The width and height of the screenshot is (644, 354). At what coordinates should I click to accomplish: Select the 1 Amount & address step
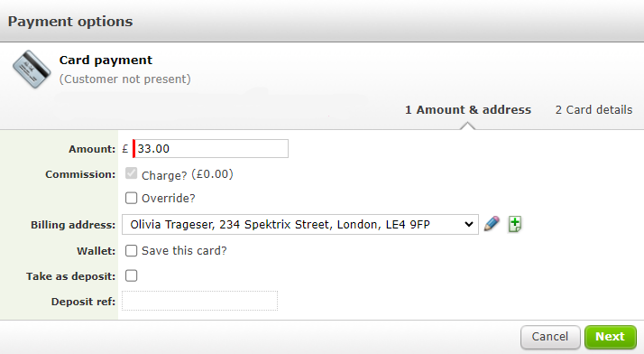pyautogui.click(x=468, y=110)
